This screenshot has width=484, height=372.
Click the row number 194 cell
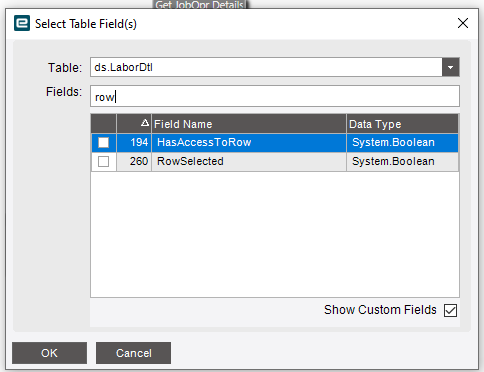(x=134, y=143)
